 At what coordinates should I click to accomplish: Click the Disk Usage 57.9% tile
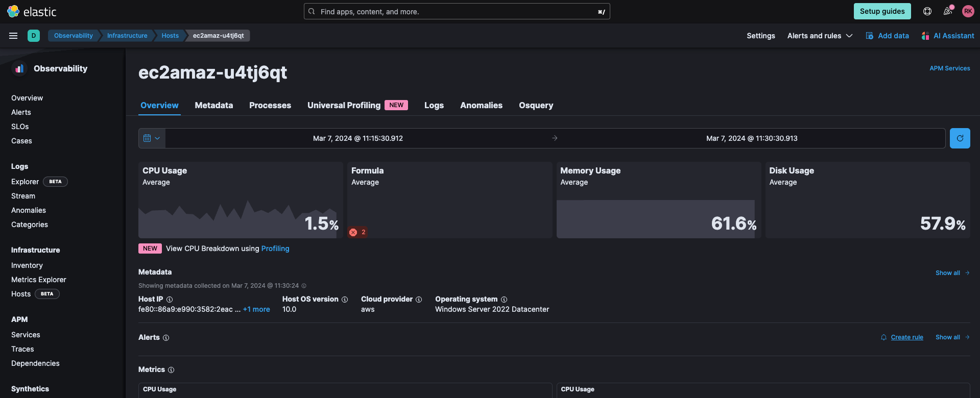(x=868, y=200)
